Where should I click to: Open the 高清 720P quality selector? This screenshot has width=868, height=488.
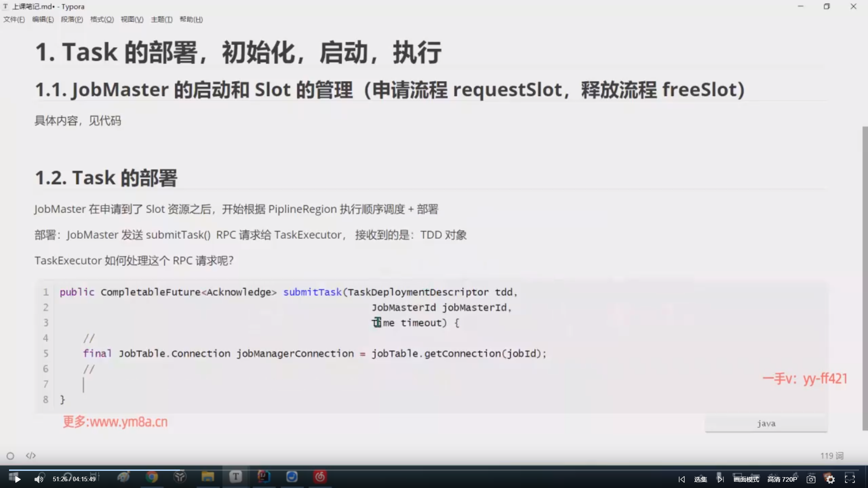pos(782,479)
